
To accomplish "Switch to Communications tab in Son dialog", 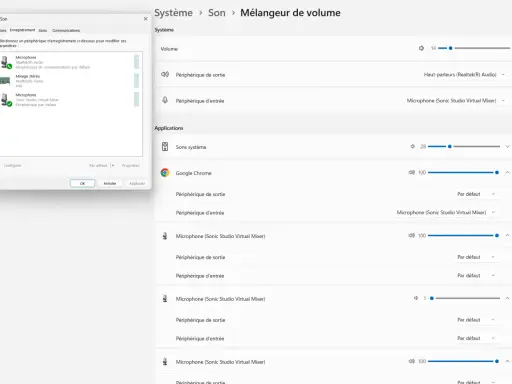I will click(x=66, y=30).
